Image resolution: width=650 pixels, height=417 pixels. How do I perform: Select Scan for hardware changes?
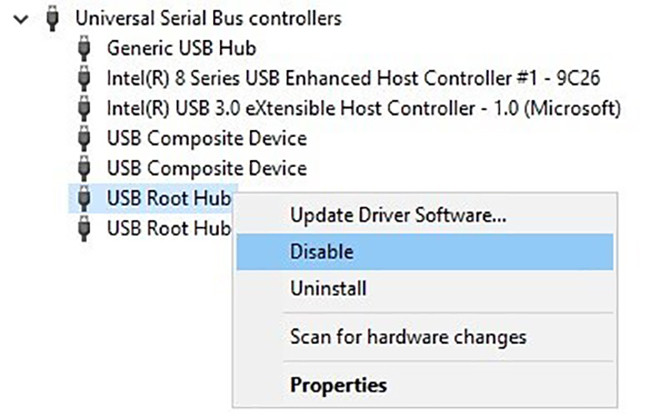click(x=407, y=337)
